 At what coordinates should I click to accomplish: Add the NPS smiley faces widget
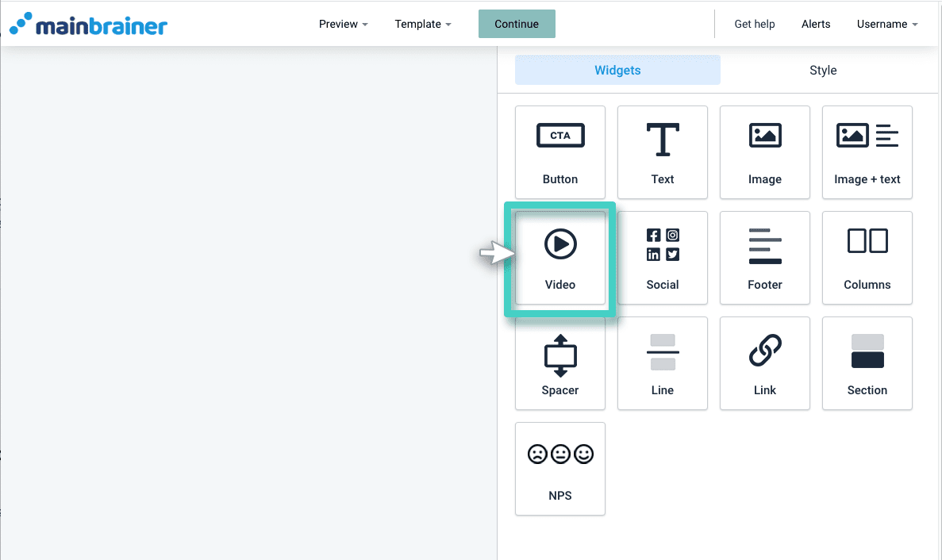(x=559, y=468)
